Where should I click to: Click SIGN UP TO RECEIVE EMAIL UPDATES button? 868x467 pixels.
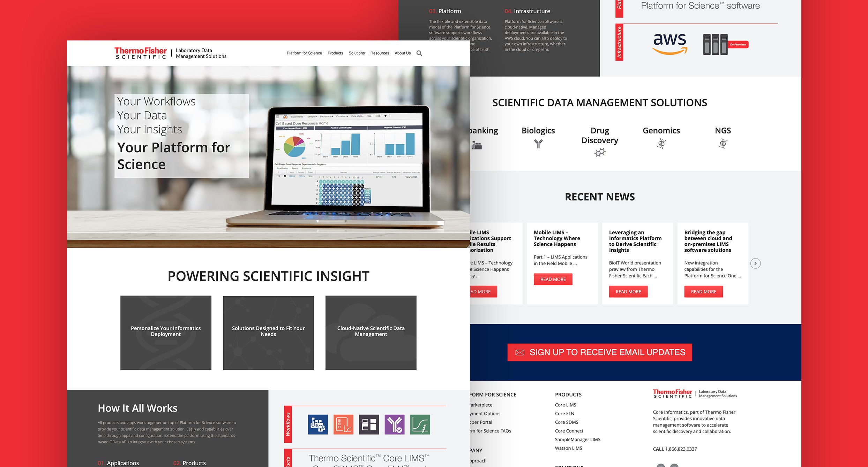(600, 351)
